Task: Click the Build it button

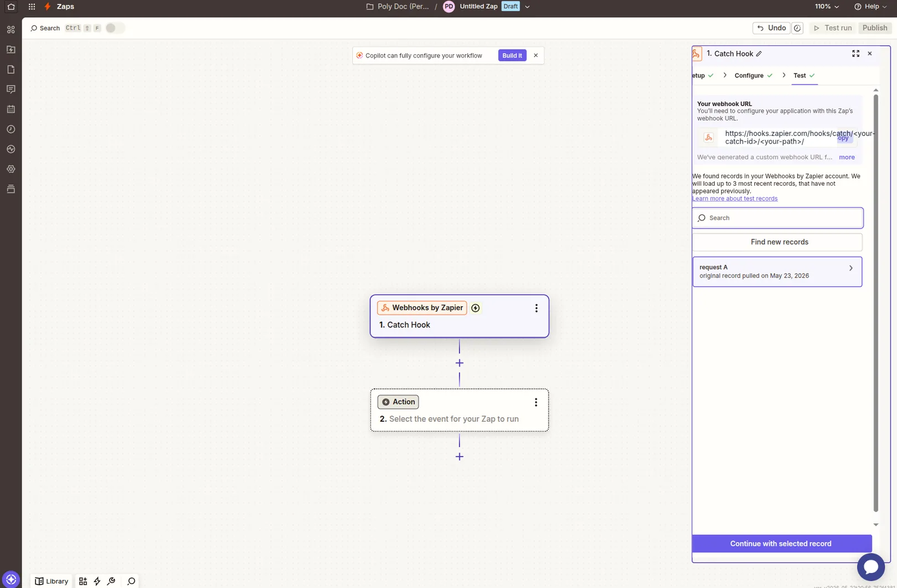Action: (512, 56)
